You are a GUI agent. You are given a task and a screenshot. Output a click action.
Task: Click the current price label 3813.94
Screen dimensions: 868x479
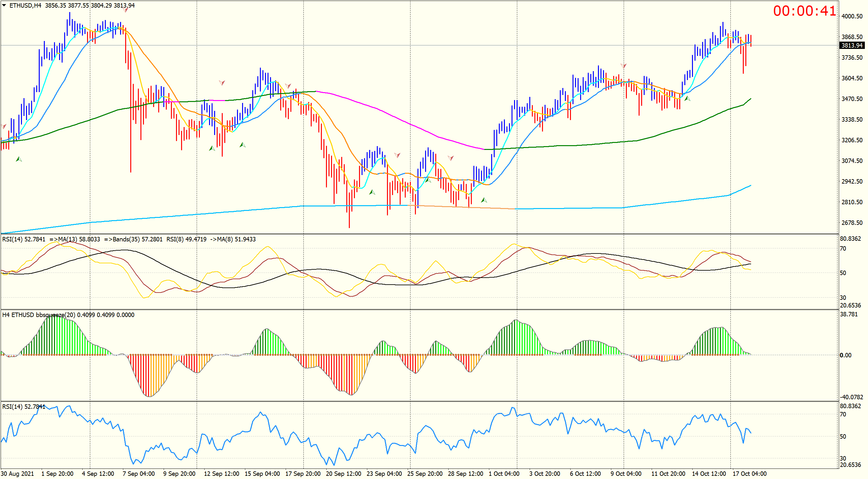[852, 45]
